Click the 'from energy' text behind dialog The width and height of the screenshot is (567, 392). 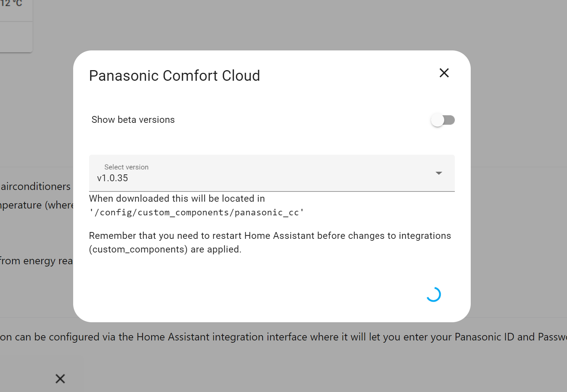pos(36,261)
